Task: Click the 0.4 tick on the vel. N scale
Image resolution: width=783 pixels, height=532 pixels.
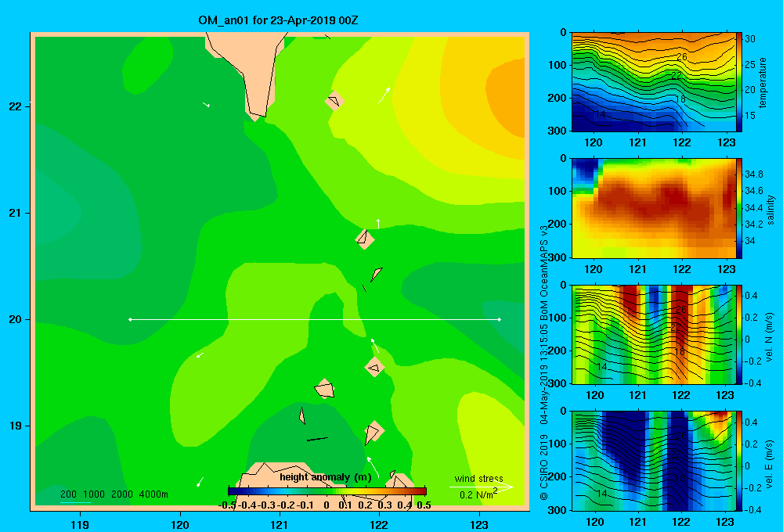Action: pyautogui.click(x=752, y=296)
